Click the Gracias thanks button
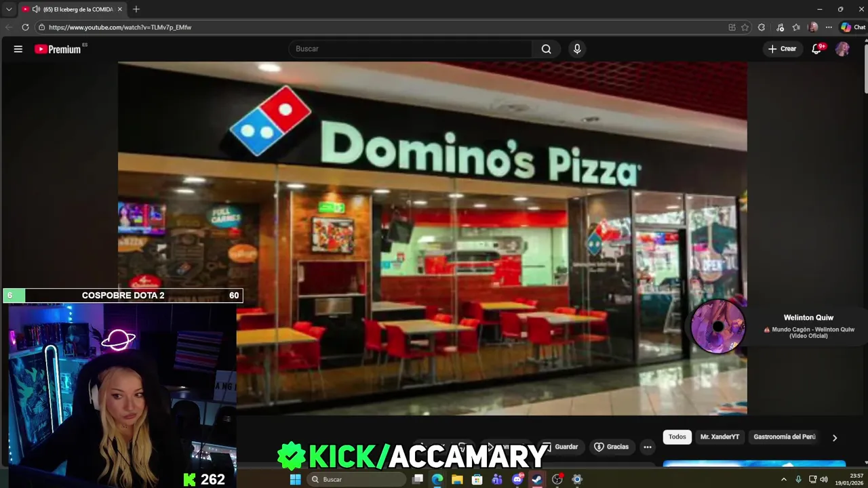 [x=612, y=447]
